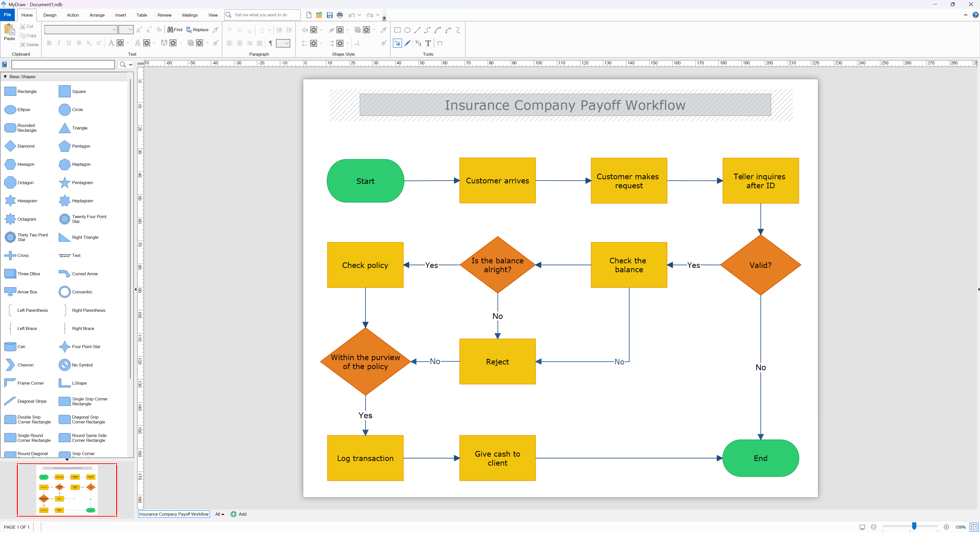Activate the Text tool
980x533 pixels.
[x=428, y=43]
